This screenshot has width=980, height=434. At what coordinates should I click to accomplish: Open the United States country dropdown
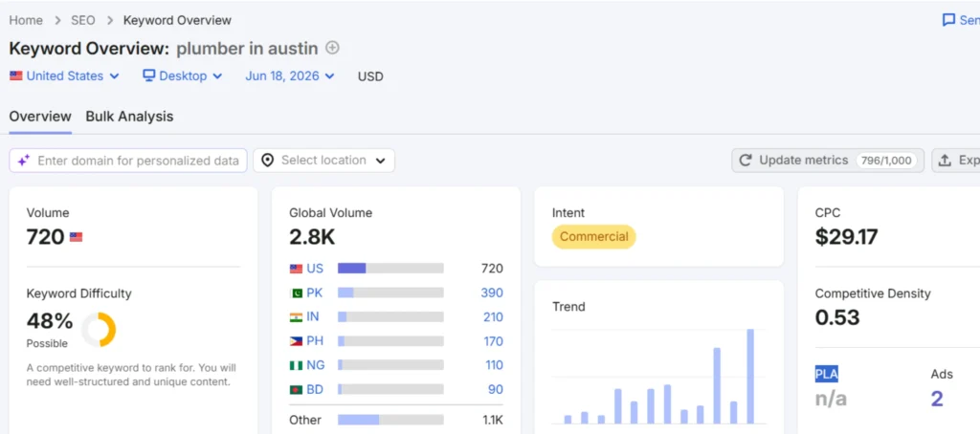tap(64, 76)
